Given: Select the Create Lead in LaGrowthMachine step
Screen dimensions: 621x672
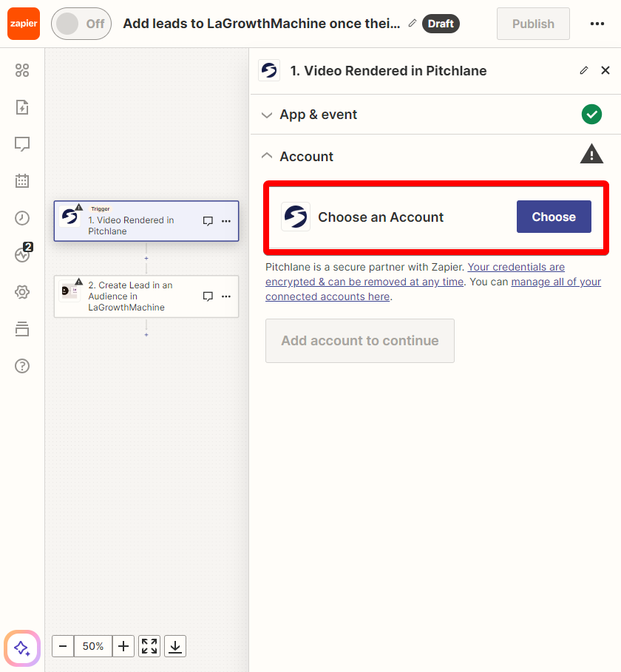Looking at the screenshot, I should 146,296.
